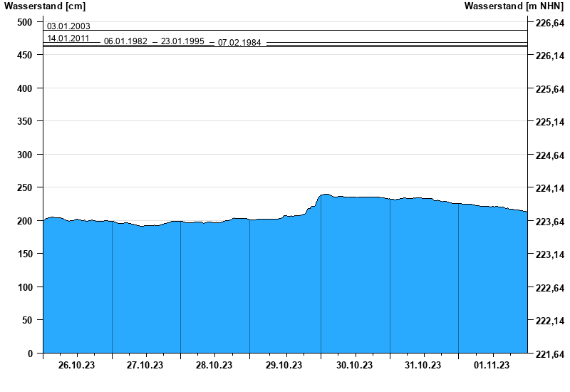The height and width of the screenshot is (392, 570).
Task: Click the 28.10.23 date label
Action: (x=214, y=365)
